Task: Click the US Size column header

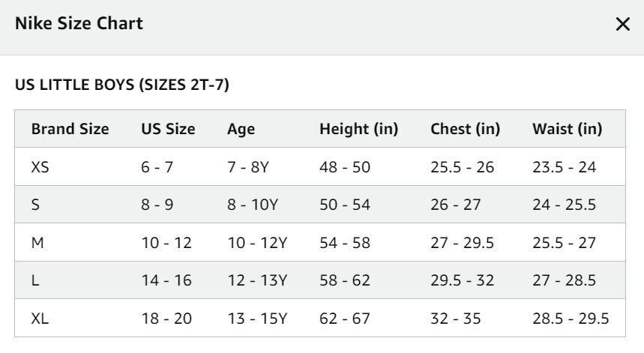Action: pos(168,129)
